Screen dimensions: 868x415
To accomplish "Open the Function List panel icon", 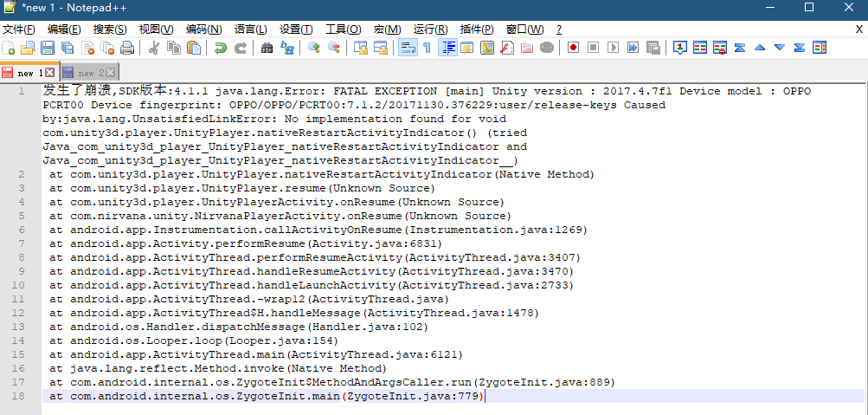I will (506, 49).
